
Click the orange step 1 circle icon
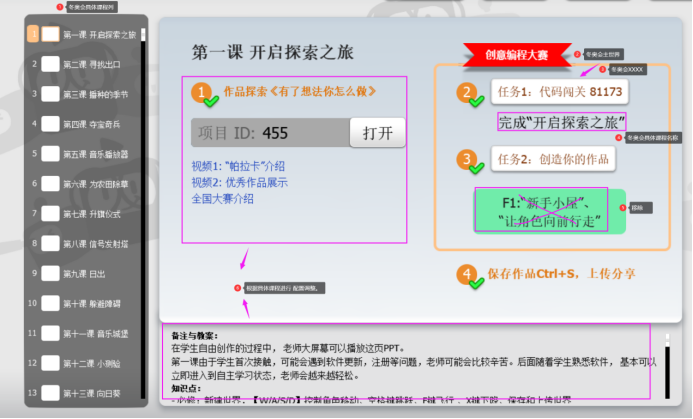click(204, 94)
